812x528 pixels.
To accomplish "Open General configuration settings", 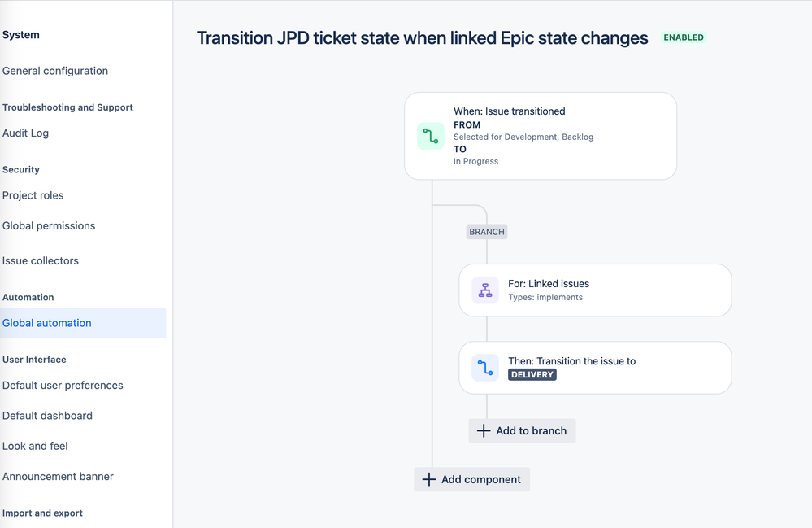I will click(55, 71).
